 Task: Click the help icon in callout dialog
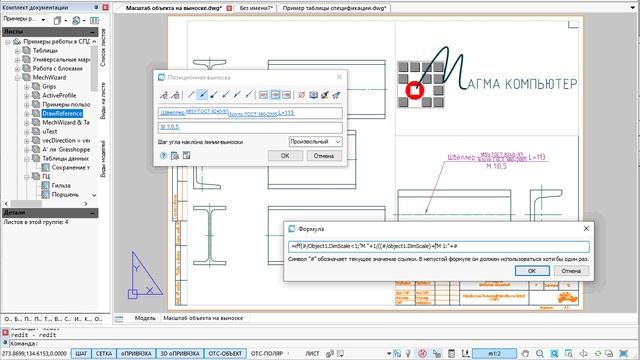[163, 156]
